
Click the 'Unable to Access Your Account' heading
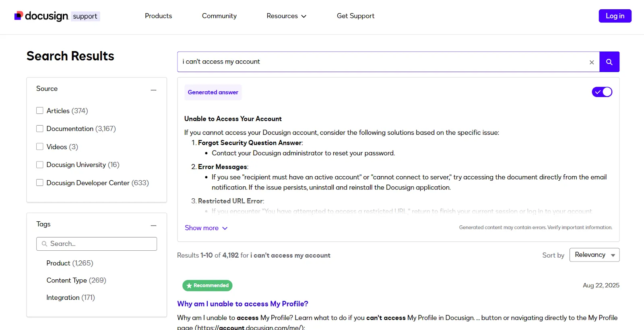233,119
